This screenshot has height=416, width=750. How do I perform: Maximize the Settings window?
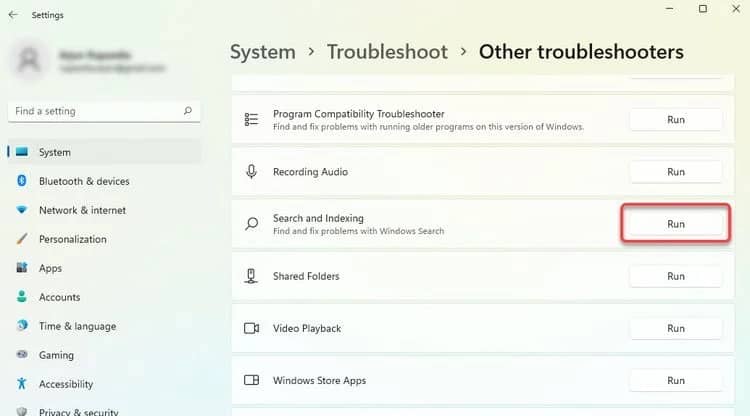703,9
